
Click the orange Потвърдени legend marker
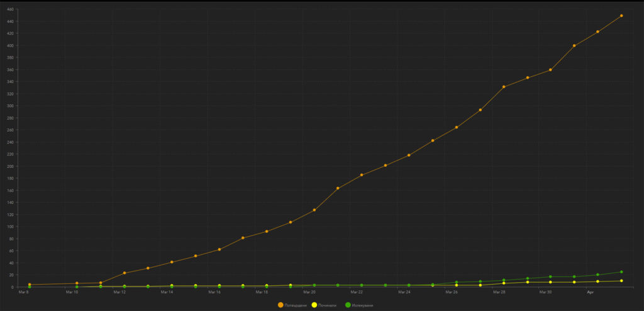[x=280, y=305]
